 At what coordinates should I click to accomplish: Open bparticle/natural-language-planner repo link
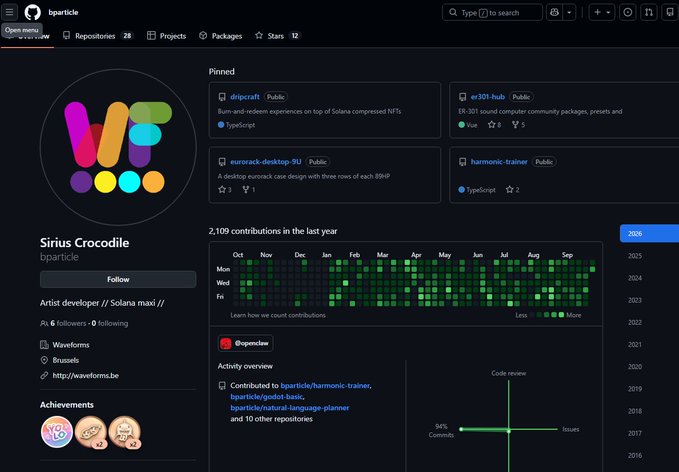(290, 408)
